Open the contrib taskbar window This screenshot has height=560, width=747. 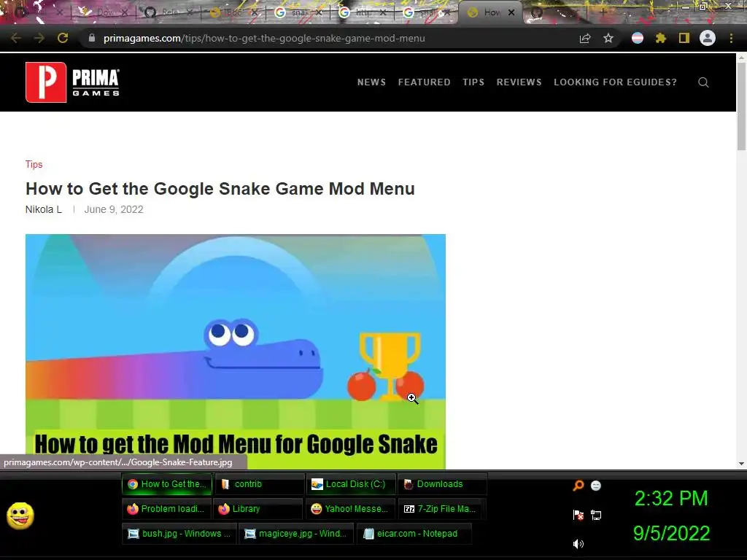tap(259, 484)
